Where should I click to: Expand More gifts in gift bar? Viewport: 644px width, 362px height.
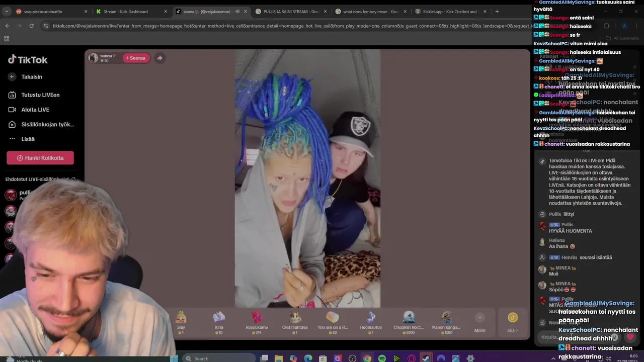click(480, 323)
